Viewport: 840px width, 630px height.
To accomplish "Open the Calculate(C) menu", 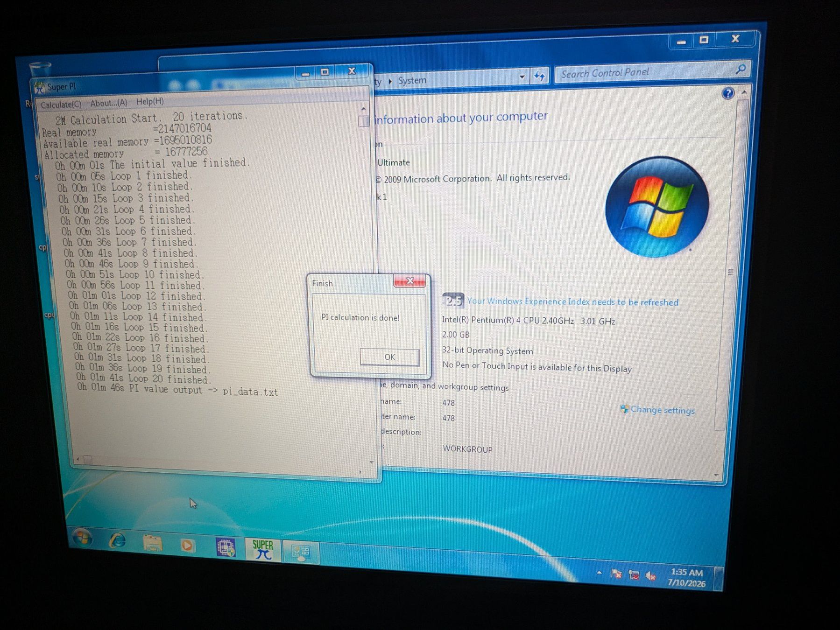I will (61, 105).
